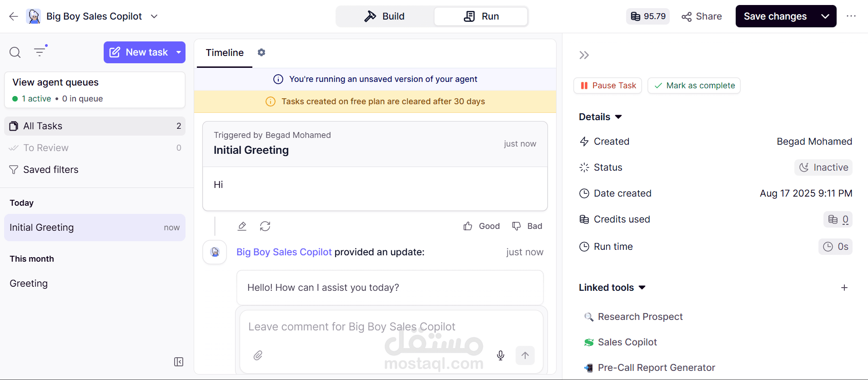This screenshot has width=868, height=380.
Task: Select To Review in the sidebar
Action: click(95, 148)
